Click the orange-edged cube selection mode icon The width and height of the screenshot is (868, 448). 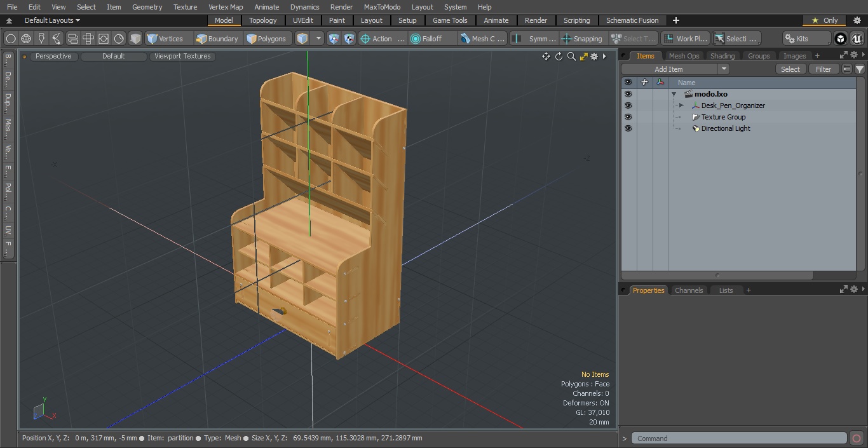302,39
